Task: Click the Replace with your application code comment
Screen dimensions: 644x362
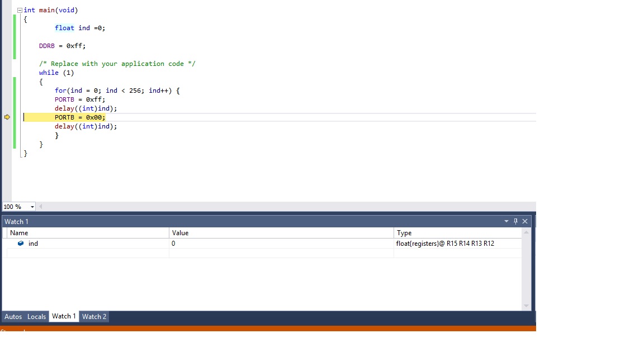Action: tap(117, 64)
